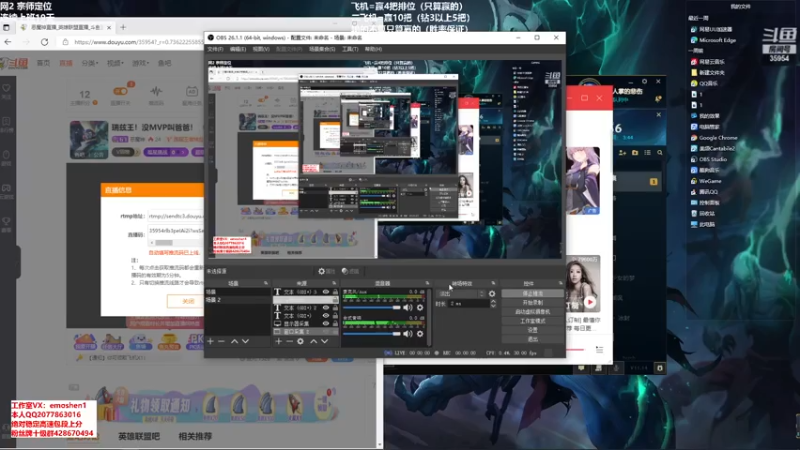Click the rtmp地址 field in the 直播信息 dialog
Screen dimensions: 800x450
[176, 216]
